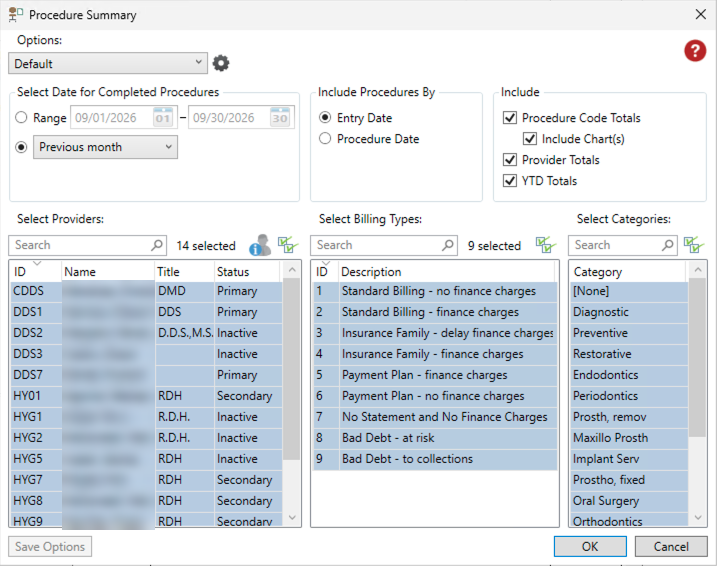Viewport: 717px width, 566px height.
Task: Select the DDS1 provider row
Action: [x=146, y=312]
